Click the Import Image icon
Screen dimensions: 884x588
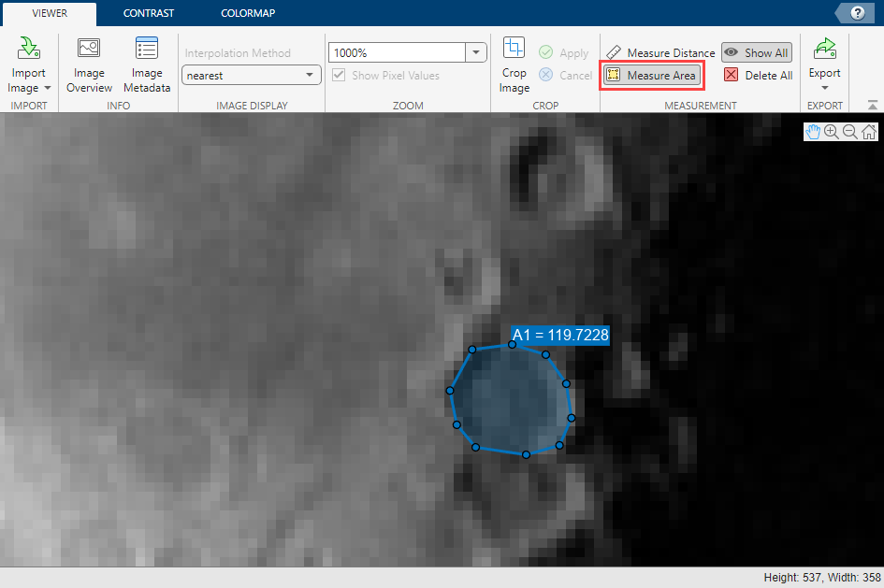(28, 49)
